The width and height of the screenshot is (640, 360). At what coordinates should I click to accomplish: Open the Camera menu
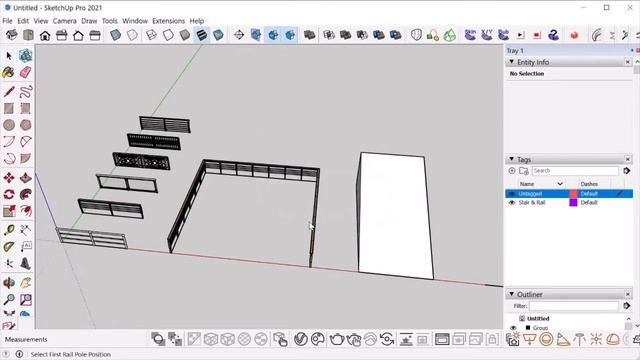point(64,21)
